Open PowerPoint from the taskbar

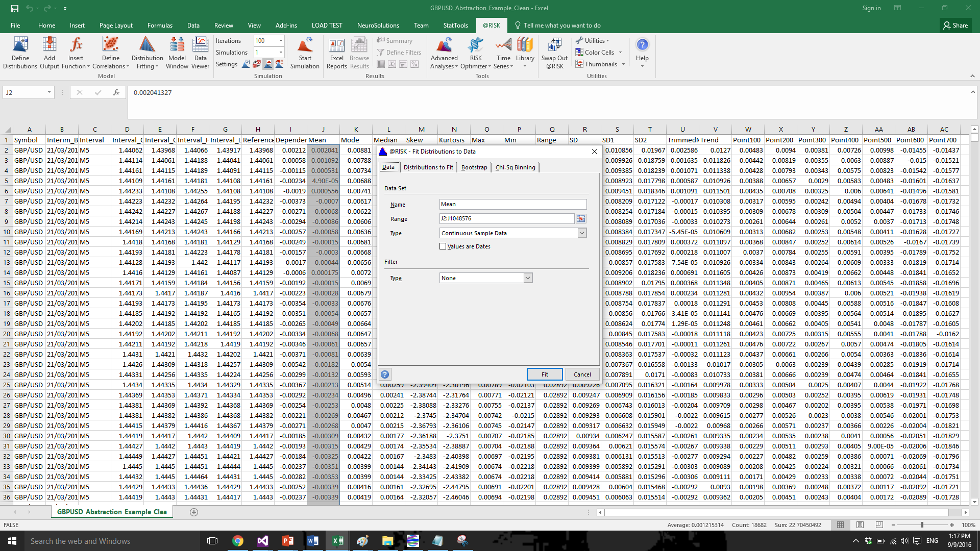click(x=287, y=541)
